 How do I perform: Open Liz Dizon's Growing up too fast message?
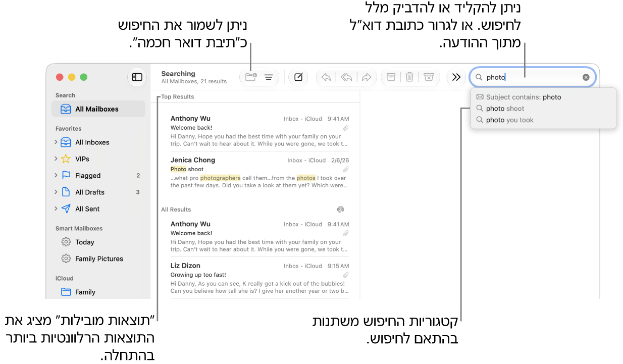259,278
